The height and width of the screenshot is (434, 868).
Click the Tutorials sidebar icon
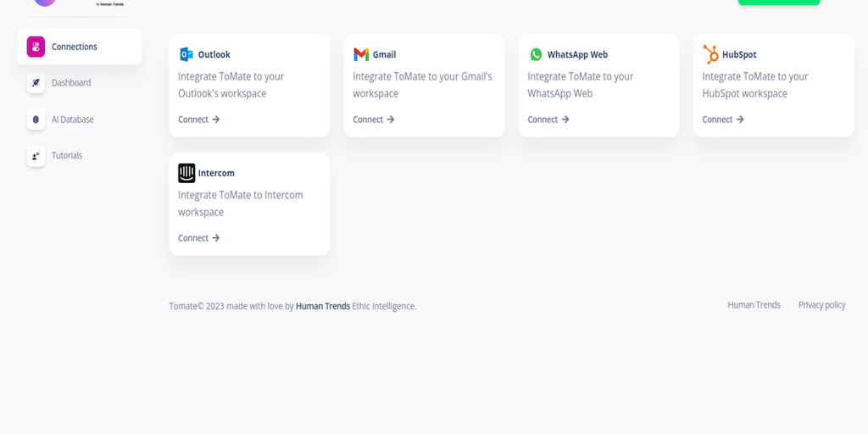36,156
